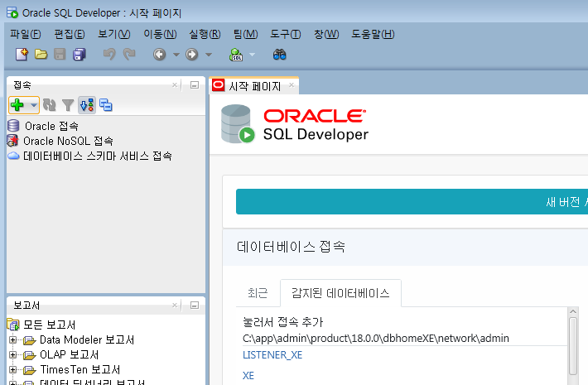The height and width of the screenshot is (385, 588).
Task: Click the TimesTen 보고서 folder icon
Action: [x=30, y=370]
